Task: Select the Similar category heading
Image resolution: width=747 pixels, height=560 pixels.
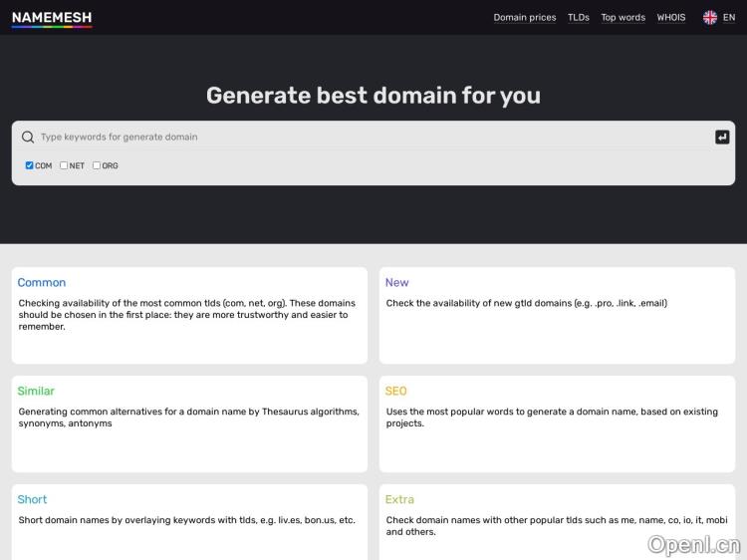Action: [36, 392]
